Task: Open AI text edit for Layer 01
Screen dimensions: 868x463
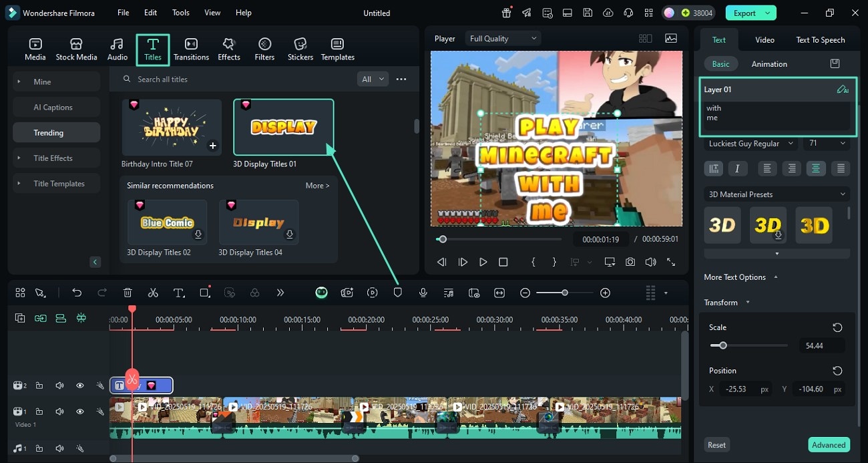Action: pyautogui.click(x=843, y=90)
